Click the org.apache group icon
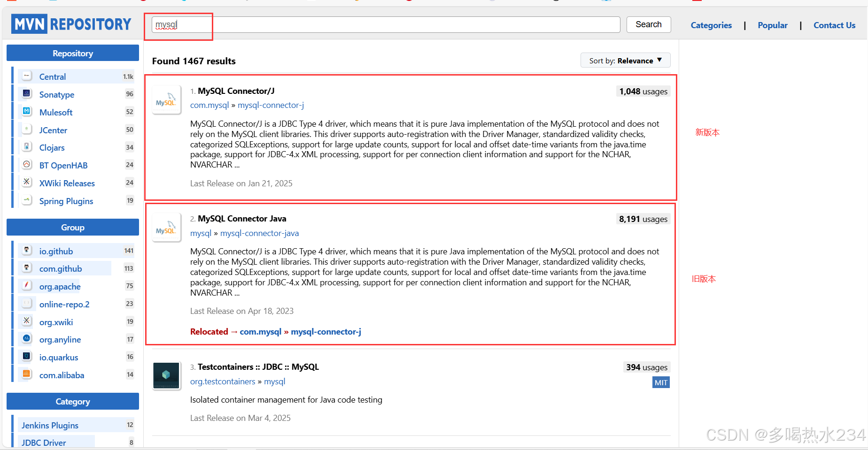The width and height of the screenshot is (868, 450). click(x=27, y=286)
